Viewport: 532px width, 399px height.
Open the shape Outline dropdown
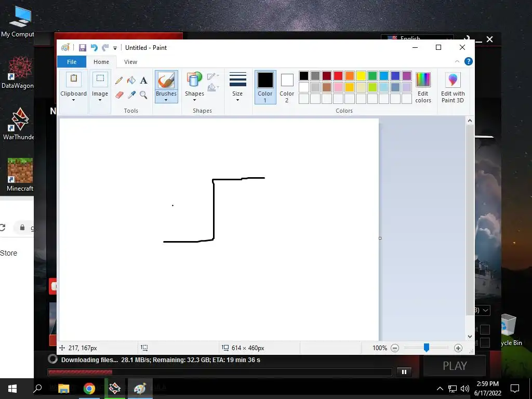(213, 76)
